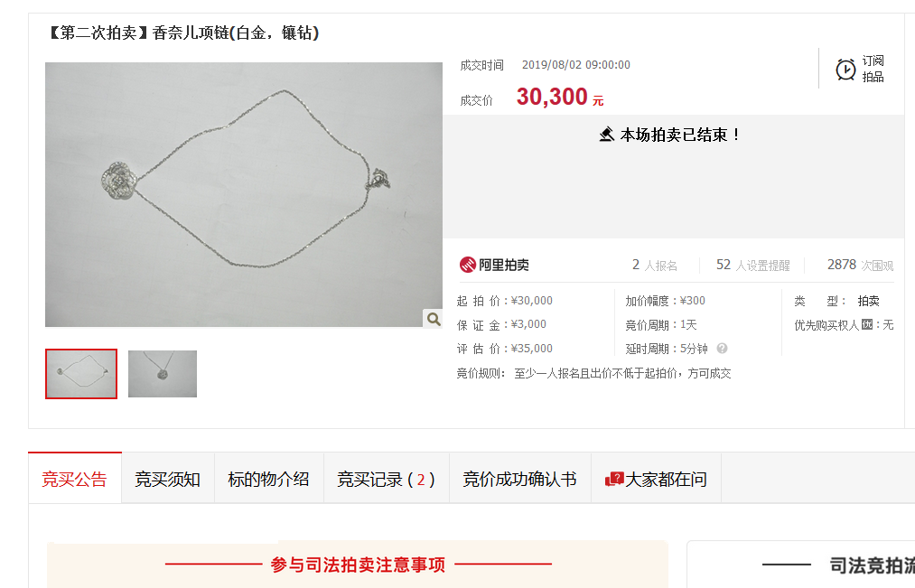Switch to the 竞买须知 tab

point(167,479)
